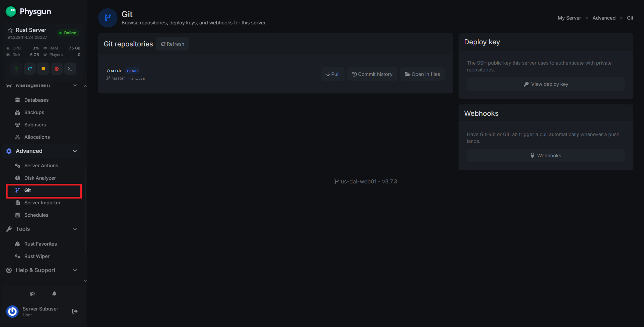Click the Git repositories heading
Viewport: 644px width, 327px height.
[128, 44]
